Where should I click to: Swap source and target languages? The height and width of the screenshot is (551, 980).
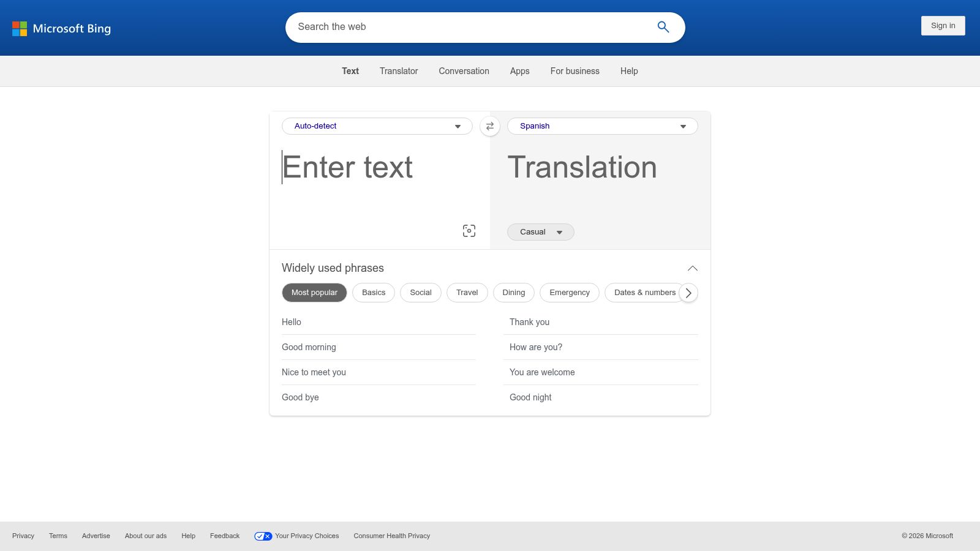(490, 126)
